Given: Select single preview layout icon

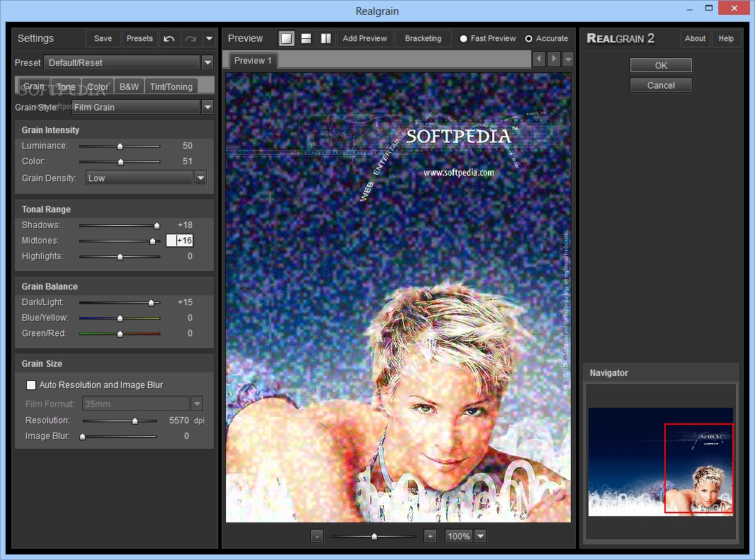Looking at the screenshot, I should pos(287,38).
